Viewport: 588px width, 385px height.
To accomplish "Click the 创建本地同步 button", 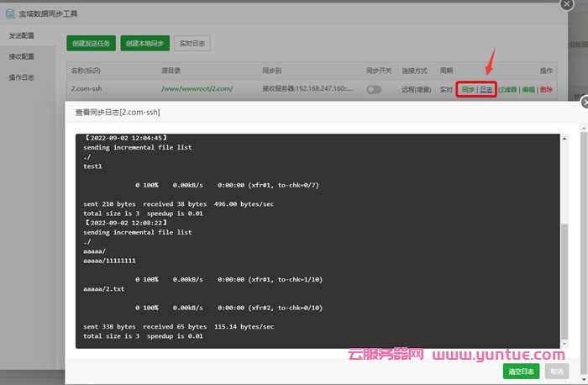I will 145,43.
